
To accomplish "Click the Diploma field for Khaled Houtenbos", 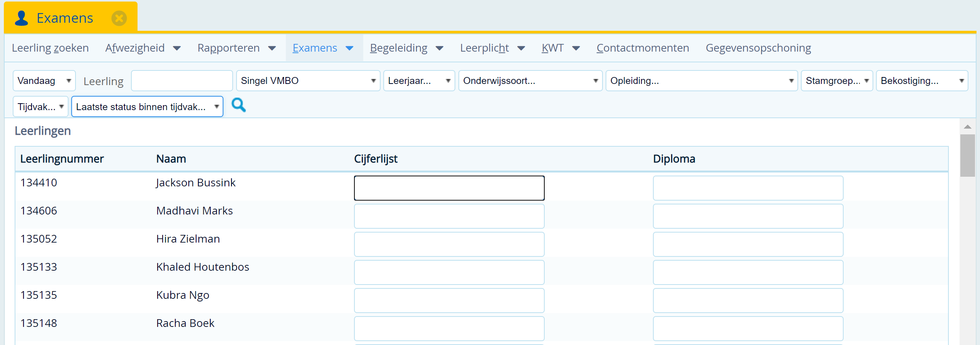I will click(x=748, y=272).
